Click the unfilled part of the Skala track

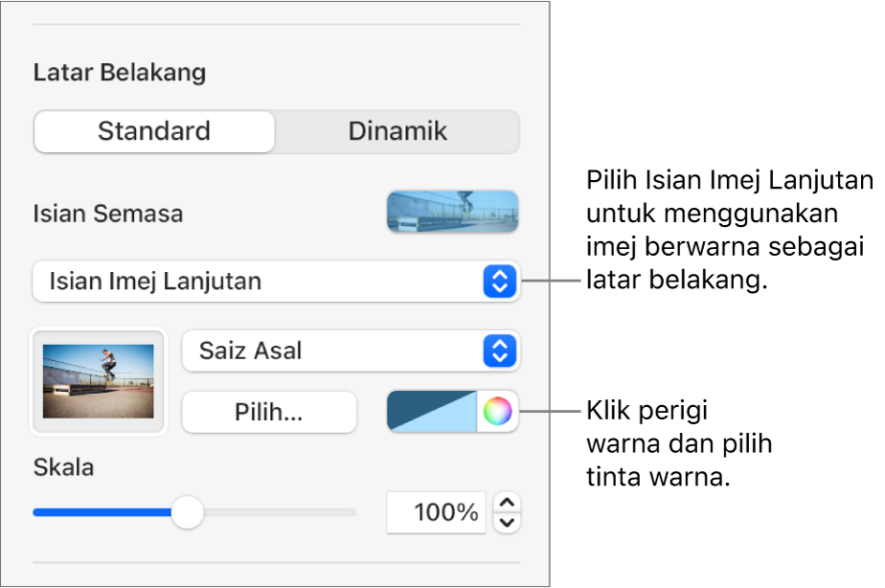(278, 512)
